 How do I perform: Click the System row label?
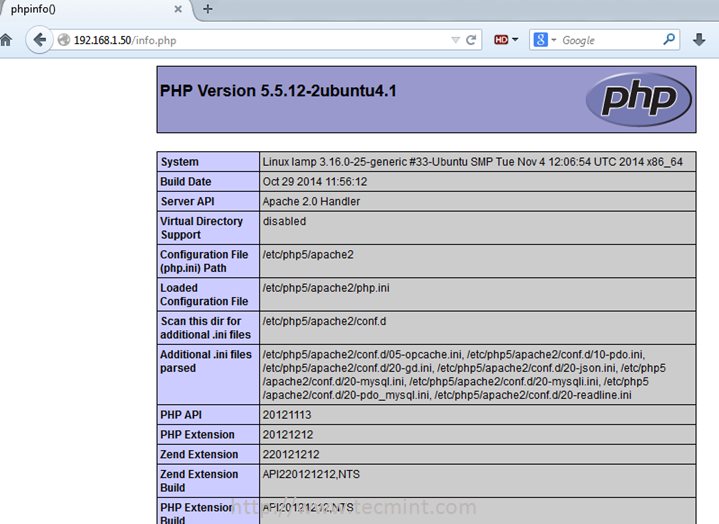[208, 162]
